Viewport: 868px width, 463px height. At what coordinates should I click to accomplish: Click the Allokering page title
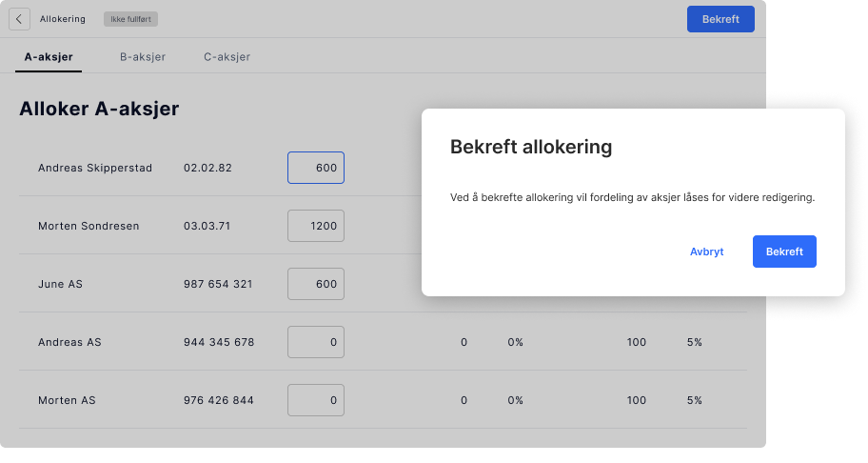pyautogui.click(x=63, y=19)
